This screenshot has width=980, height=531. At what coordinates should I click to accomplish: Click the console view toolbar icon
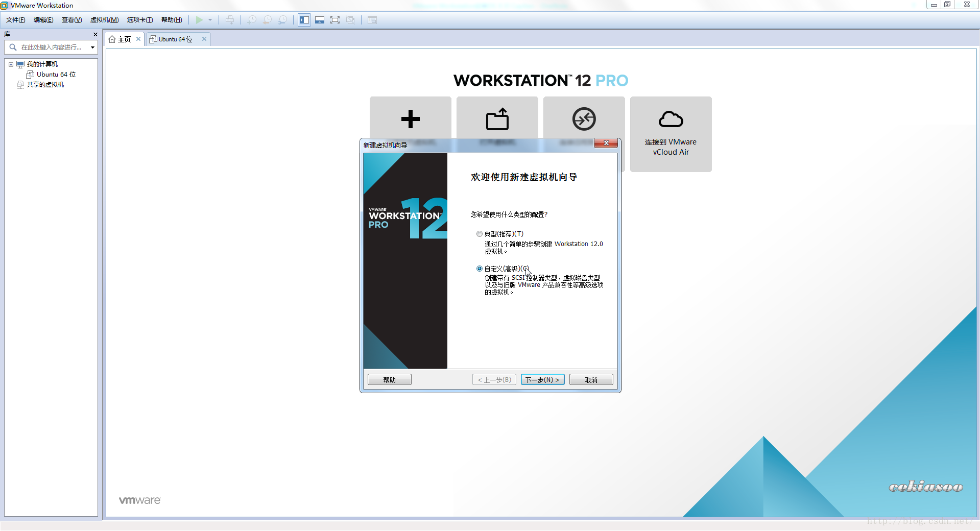[372, 20]
